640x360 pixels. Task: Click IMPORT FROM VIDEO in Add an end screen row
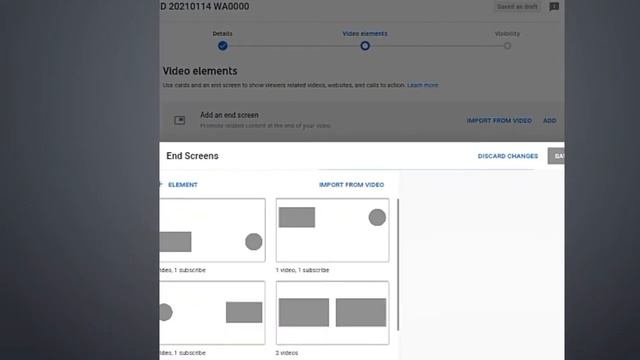tap(499, 120)
